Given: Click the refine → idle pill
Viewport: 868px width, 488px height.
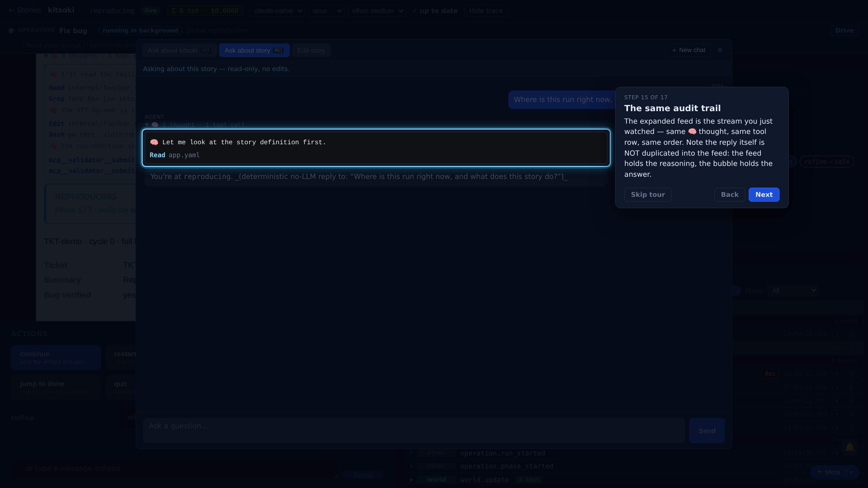Looking at the screenshot, I should point(827,162).
